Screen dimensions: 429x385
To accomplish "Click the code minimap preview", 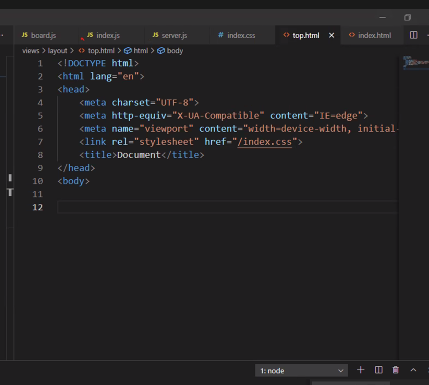I will 415,62.
